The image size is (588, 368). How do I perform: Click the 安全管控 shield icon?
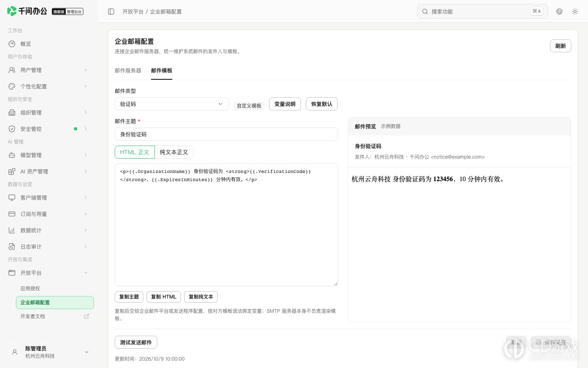(12, 129)
